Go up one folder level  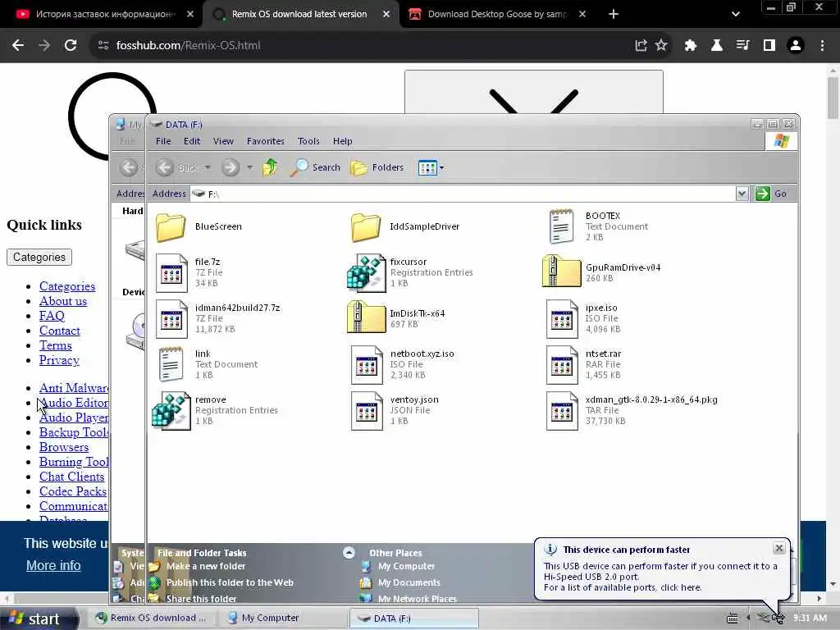[271, 167]
